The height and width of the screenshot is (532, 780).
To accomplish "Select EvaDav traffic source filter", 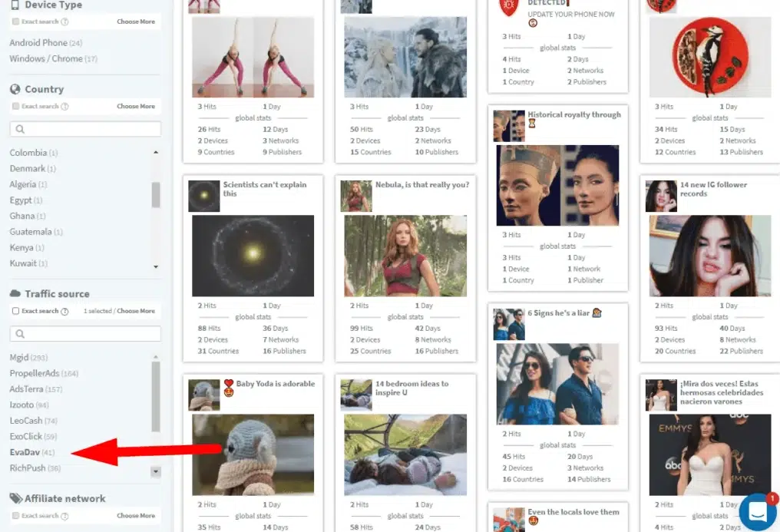I will [25, 452].
